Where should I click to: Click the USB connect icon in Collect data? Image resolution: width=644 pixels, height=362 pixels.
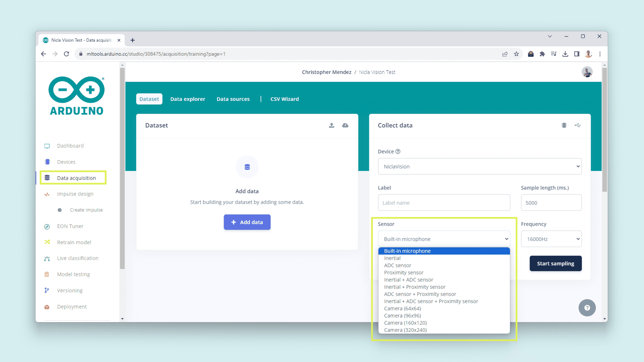(578, 125)
